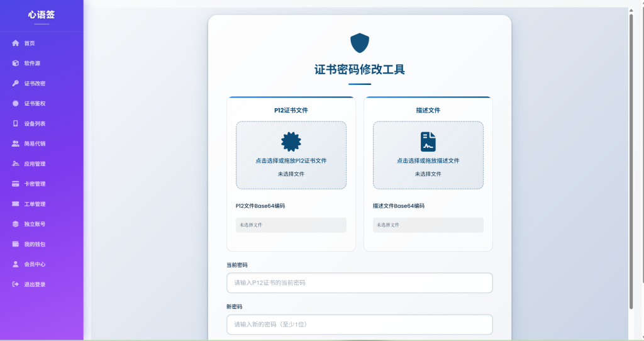This screenshot has width=644, height=341.
Task: Click the card icon beside 卡密管理
Action: (x=16, y=184)
